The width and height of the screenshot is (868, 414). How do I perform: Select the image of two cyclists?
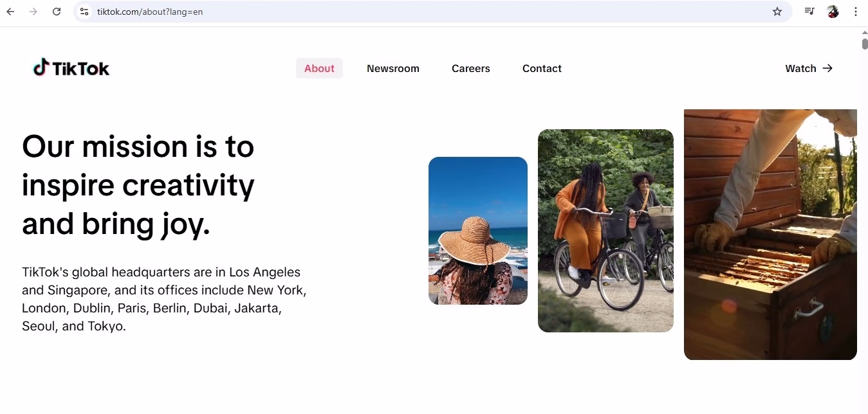point(605,231)
